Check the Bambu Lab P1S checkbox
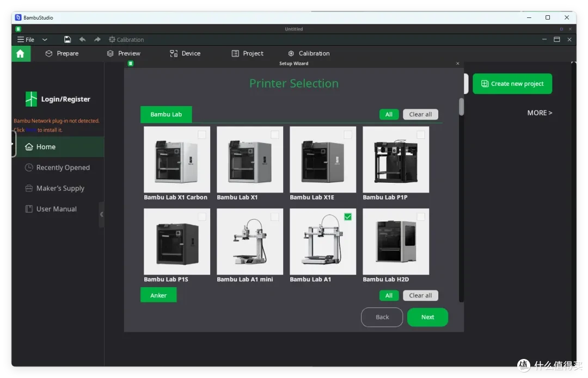The width and height of the screenshot is (588, 378). click(x=202, y=217)
